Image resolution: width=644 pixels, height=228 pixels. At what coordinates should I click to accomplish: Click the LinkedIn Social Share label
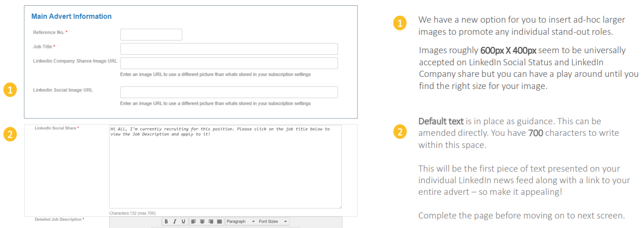click(57, 128)
